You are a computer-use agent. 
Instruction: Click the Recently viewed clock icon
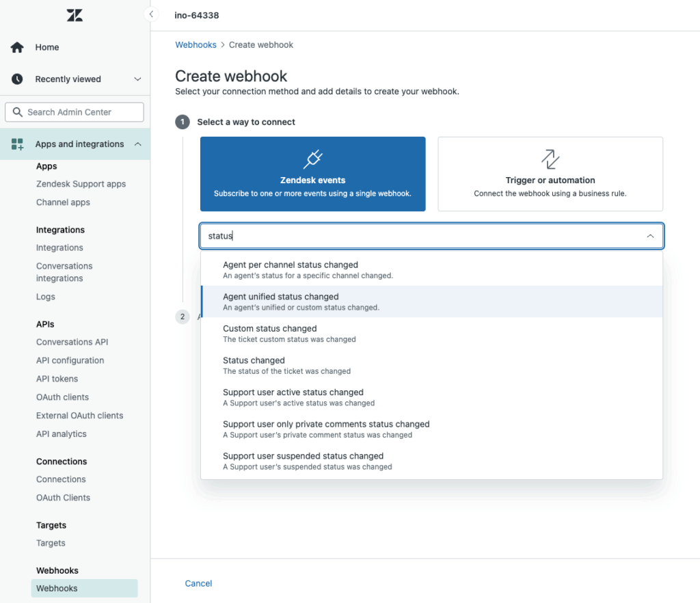[17, 79]
